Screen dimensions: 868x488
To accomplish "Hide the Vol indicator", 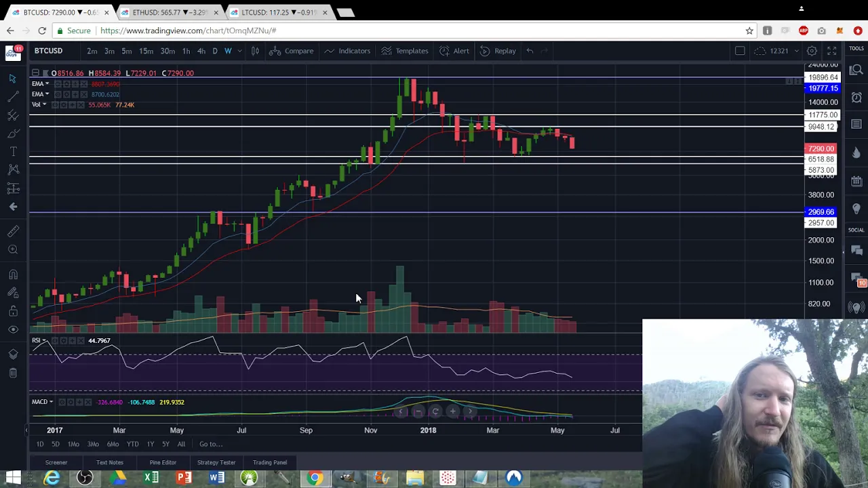I will [54, 105].
